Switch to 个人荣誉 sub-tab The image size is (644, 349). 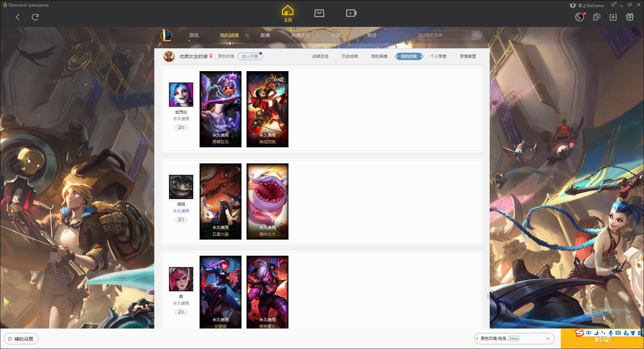point(438,56)
